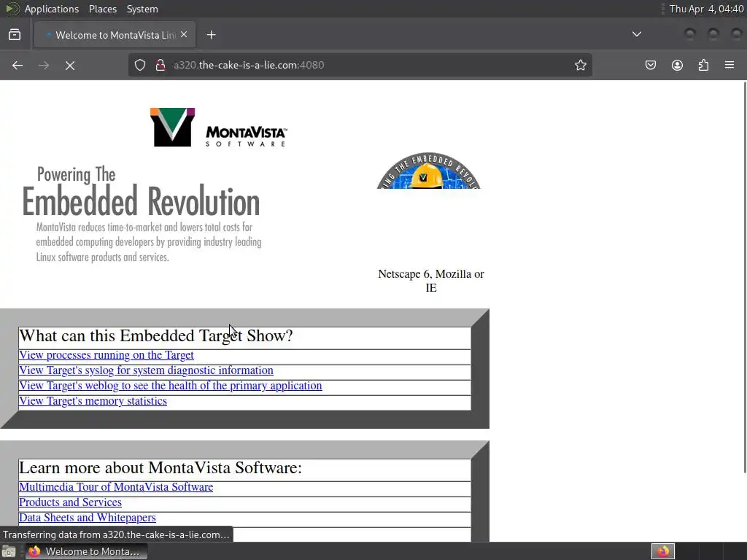
Task: Click the Firefox workspace switcher icon
Action: [662, 551]
